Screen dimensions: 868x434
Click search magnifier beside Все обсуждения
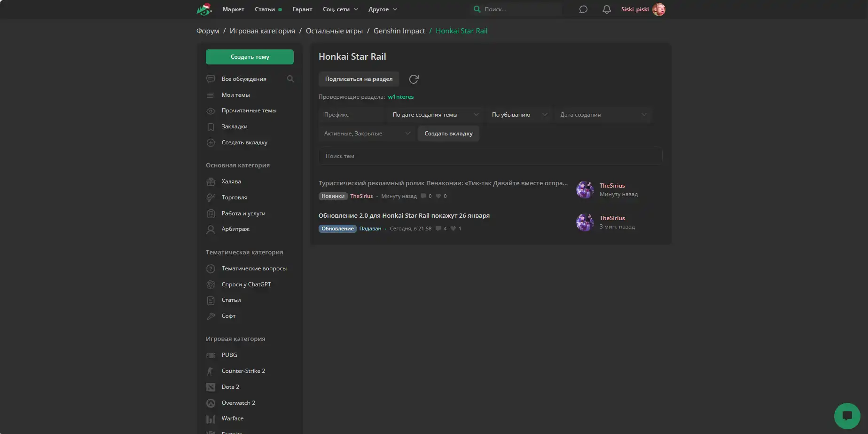tap(290, 79)
